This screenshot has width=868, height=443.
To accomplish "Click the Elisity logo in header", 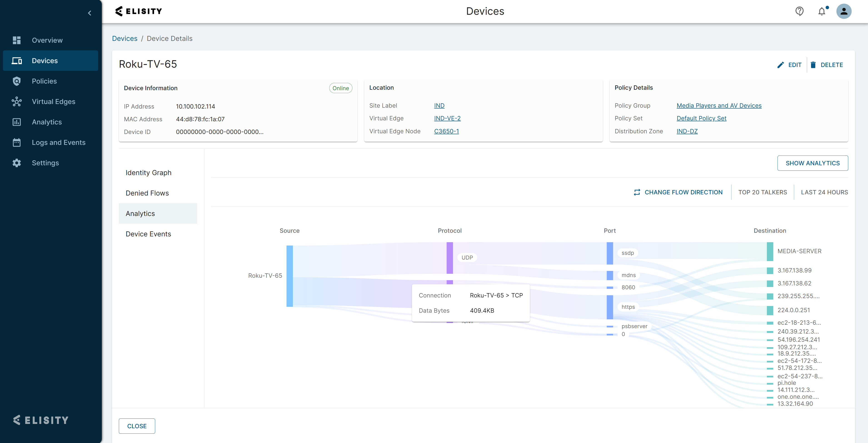I will [138, 11].
